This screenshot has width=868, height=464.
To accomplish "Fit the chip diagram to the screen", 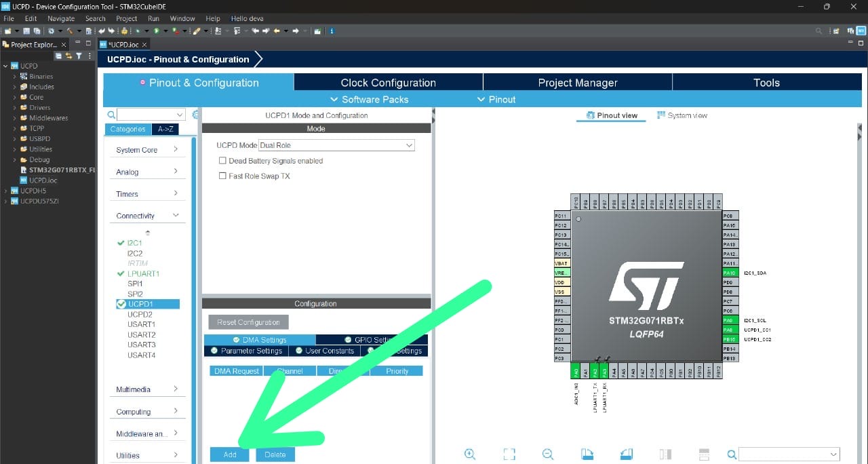I will point(509,455).
